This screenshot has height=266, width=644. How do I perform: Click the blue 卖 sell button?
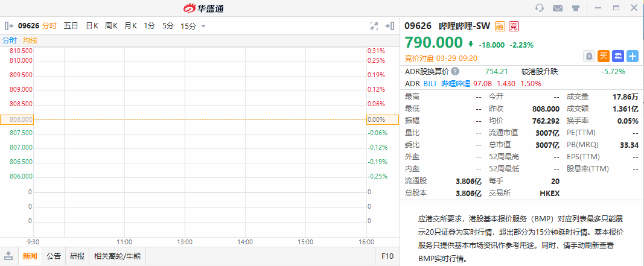pyautogui.click(x=618, y=56)
